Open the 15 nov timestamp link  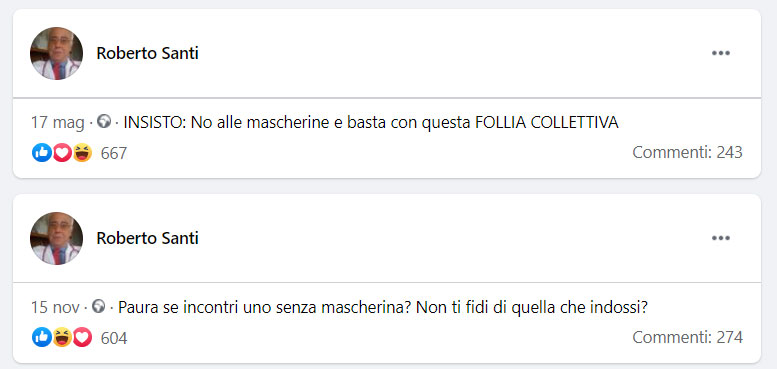55,308
